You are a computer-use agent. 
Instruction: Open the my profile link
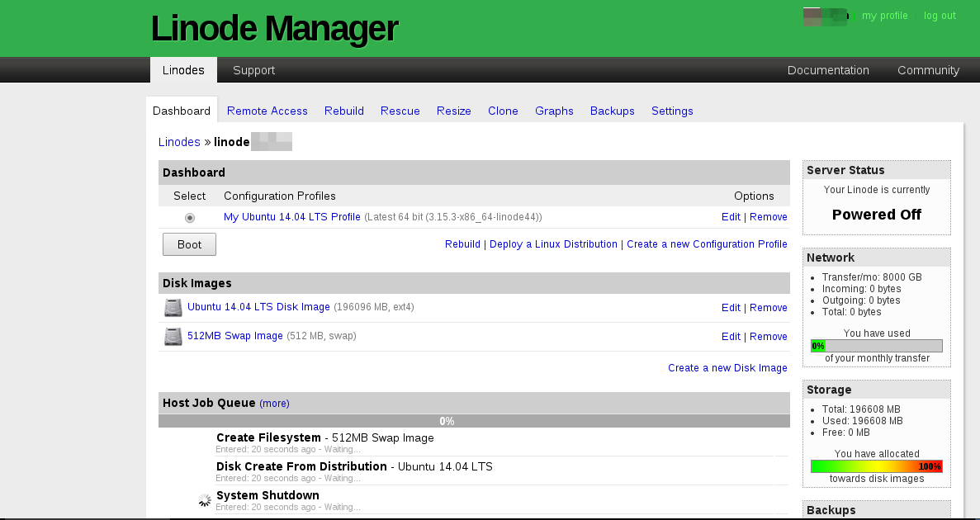pos(884,16)
